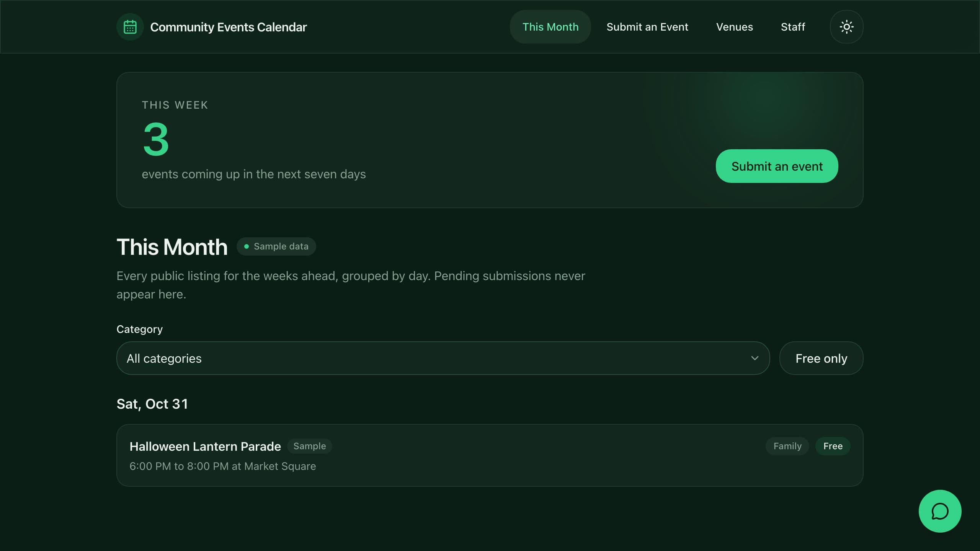Open Submit an Event nav item

point(647,27)
